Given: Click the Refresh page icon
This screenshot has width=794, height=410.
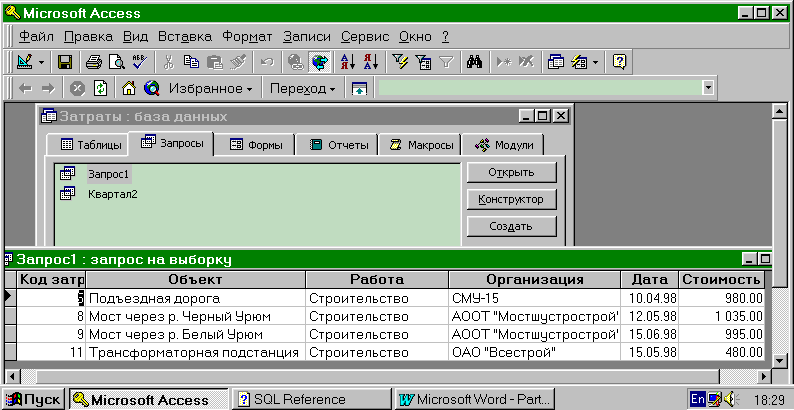Looking at the screenshot, I should (x=101, y=89).
